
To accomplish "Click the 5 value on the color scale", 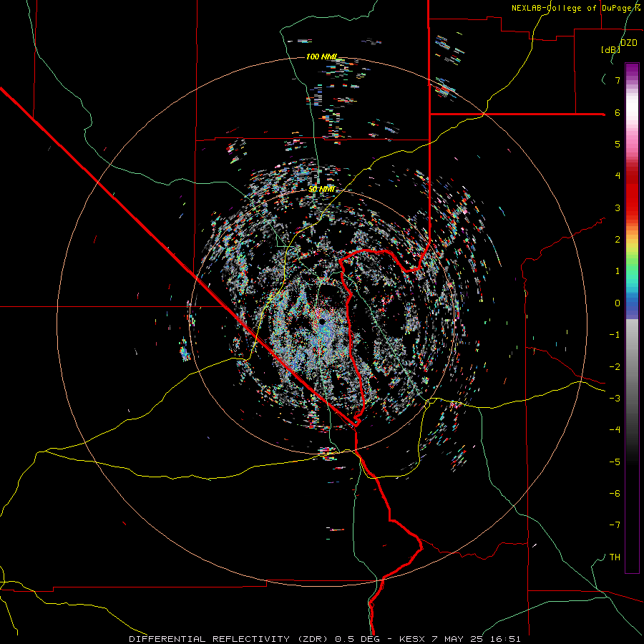I will (618, 144).
